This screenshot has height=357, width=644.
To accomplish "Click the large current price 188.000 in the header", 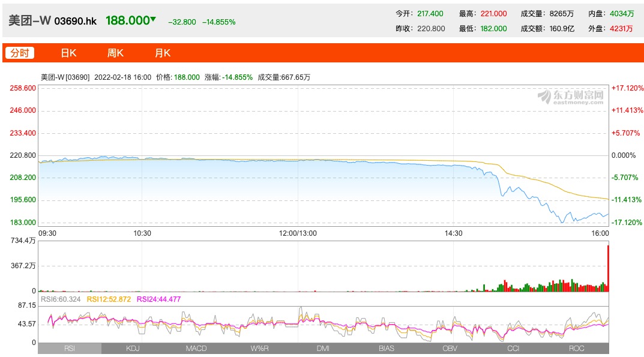I will [x=128, y=20].
